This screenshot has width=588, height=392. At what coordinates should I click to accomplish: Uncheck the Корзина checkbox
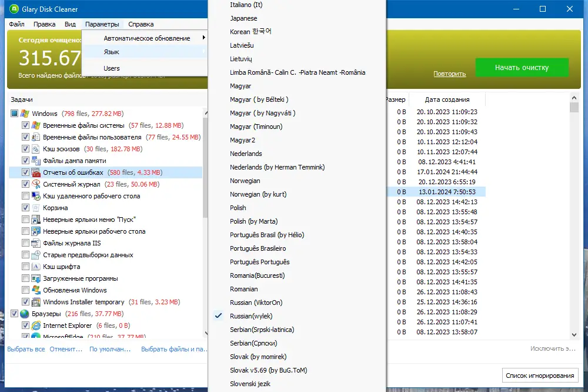click(x=25, y=208)
